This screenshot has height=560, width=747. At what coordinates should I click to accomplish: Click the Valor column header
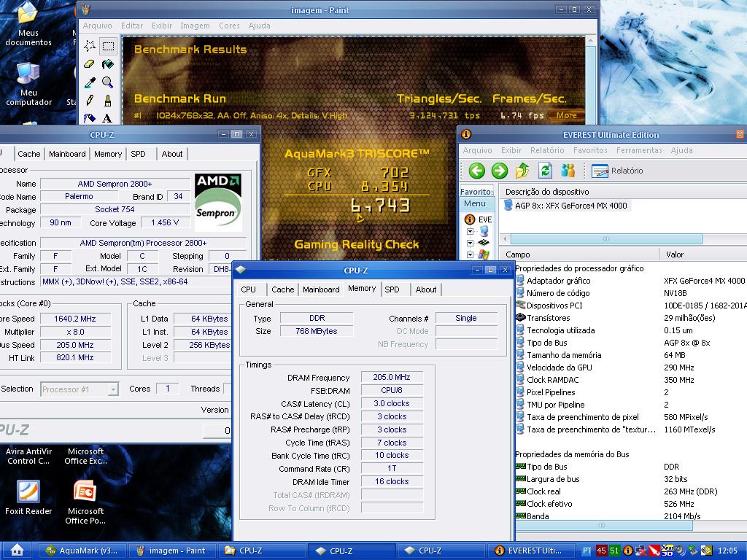[703, 254]
